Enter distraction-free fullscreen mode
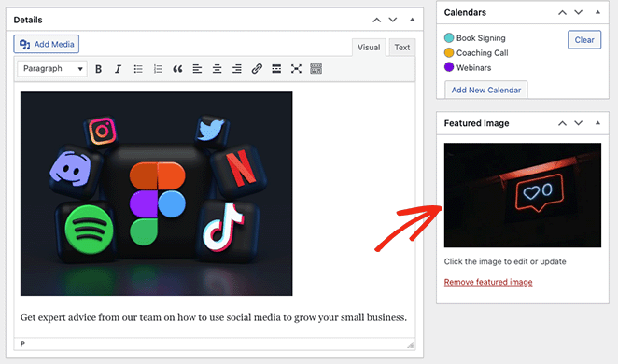 pyautogui.click(x=296, y=69)
